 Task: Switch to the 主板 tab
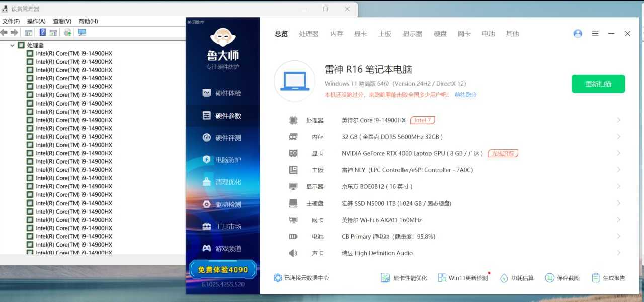pyautogui.click(x=385, y=34)
